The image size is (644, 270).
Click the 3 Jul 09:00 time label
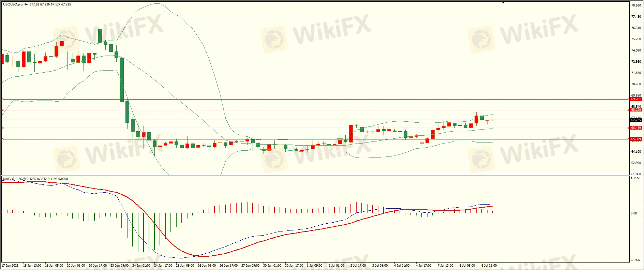380,266
